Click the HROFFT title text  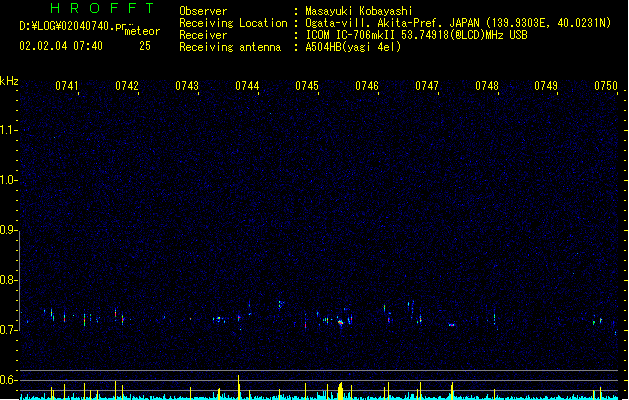point(102,8)
